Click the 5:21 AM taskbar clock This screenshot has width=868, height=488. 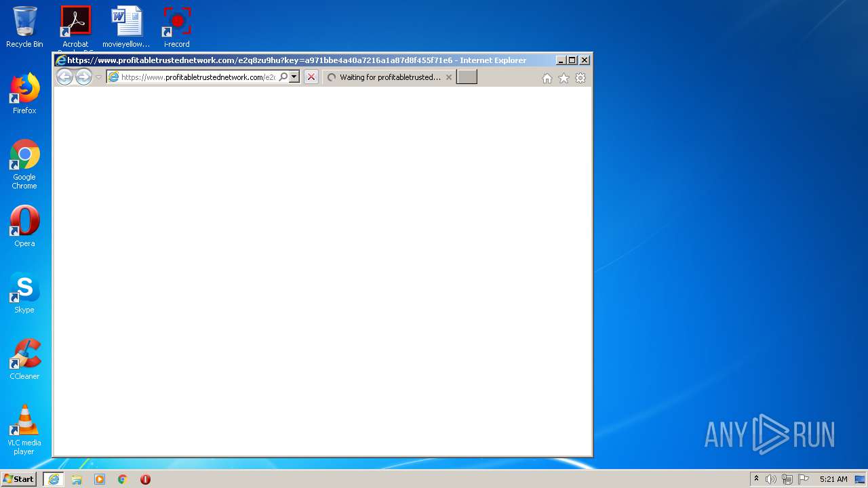tap(833, 479)
